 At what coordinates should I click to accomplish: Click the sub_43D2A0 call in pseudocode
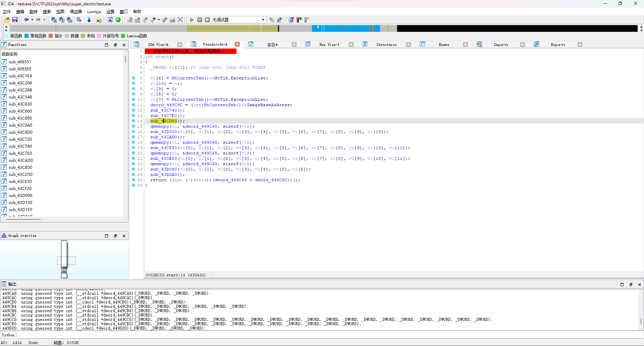click(164, 175)
